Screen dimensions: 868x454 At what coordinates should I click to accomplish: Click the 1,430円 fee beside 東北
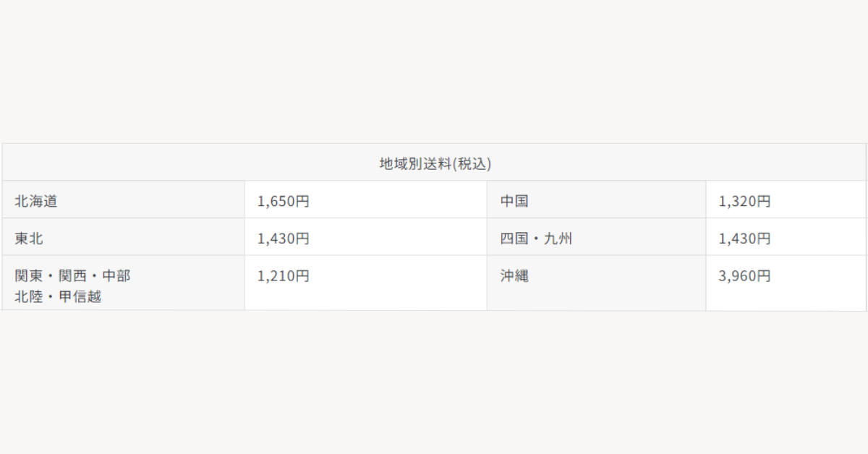click(284, 239)
